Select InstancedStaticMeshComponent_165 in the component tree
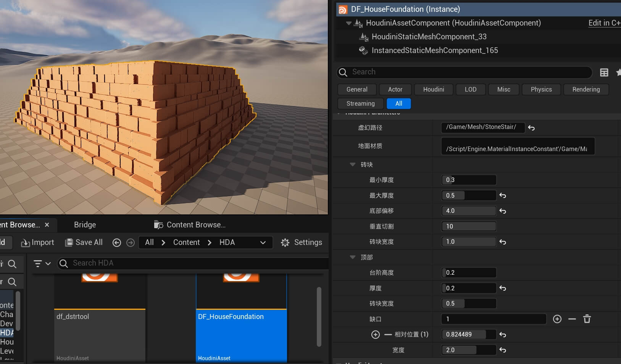This screenshot has width=621, height=364. tap(435, 50)
